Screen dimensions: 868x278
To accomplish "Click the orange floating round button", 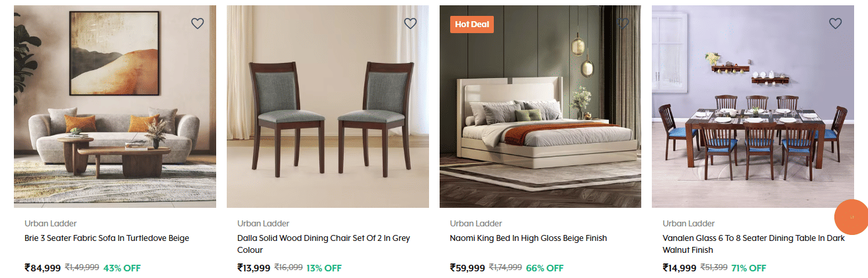I will coord(851,217).
